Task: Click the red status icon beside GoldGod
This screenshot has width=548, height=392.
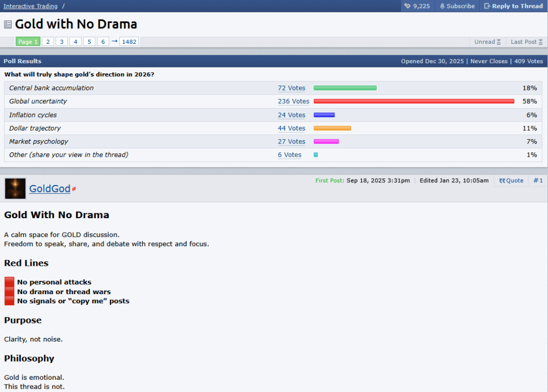Action: click(x=74, y=189)
